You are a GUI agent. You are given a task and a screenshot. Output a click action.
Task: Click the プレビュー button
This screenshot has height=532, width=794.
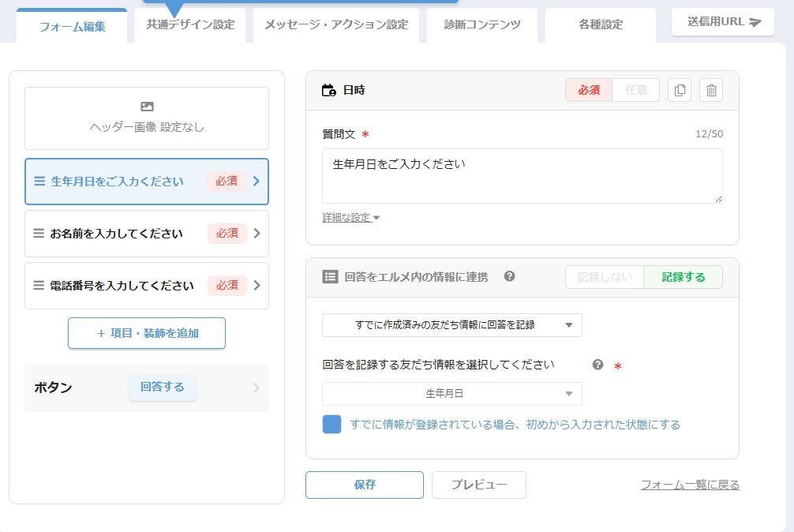pyautogui.click(x=479, y=485)
